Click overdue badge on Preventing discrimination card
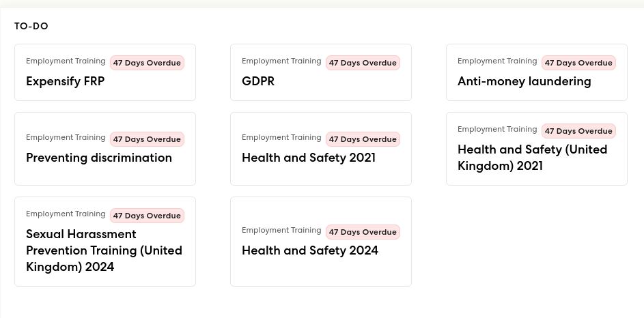Viewport: 644px width, 318px height. click(x=147, y=139)
